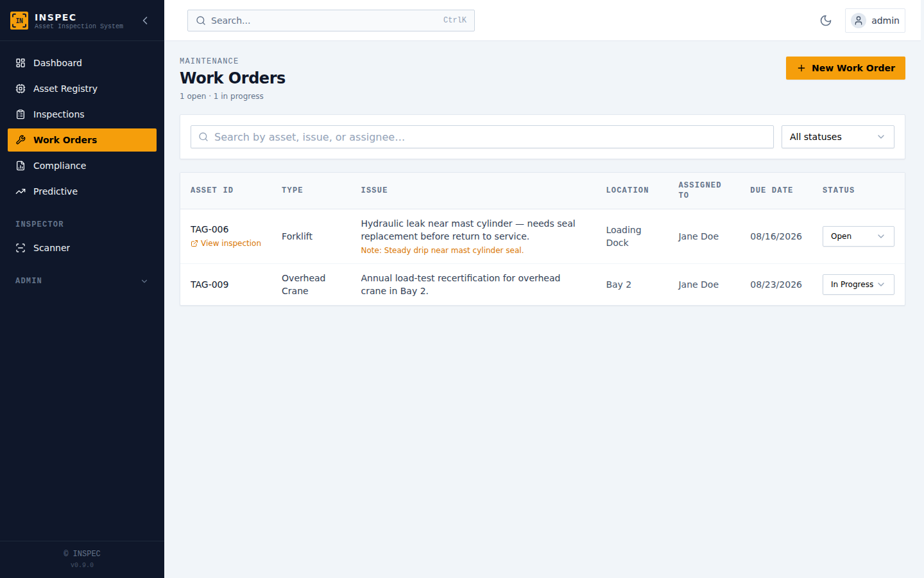Screen dimensions: 924x578
Task: Click the TAG-006 asset ID text
Action: pos(210,229)
